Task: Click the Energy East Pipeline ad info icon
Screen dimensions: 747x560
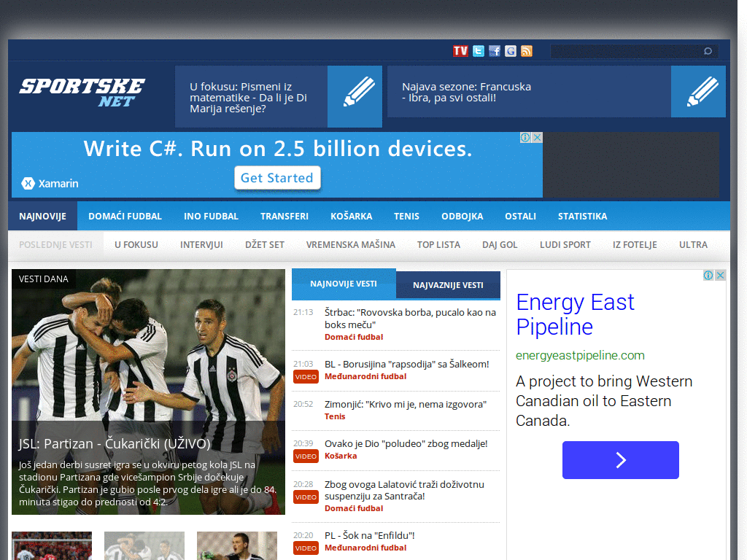Action: click(x=708, y=275)
